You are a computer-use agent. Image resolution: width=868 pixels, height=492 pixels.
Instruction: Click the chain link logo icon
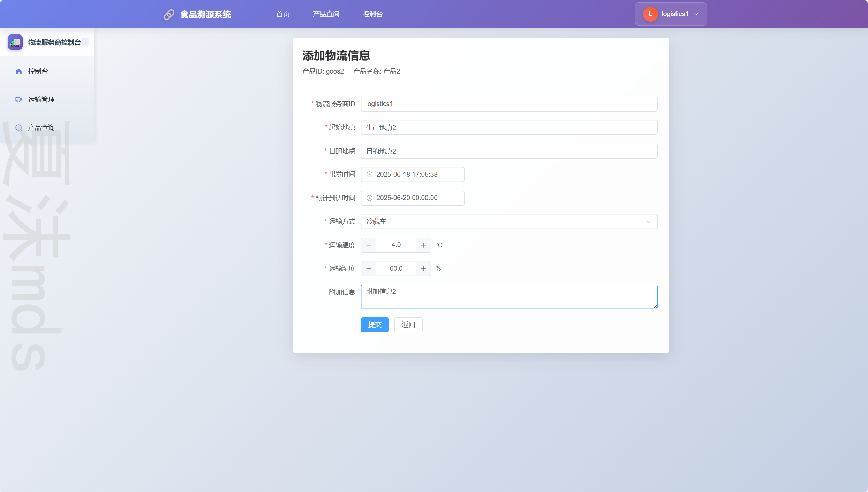click(169, 15)
